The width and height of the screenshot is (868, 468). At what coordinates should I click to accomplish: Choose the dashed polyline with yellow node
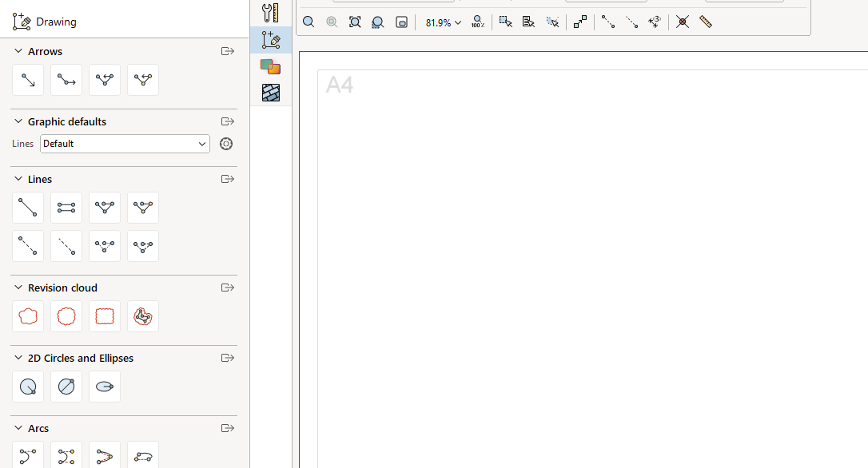(x=143, y=246)
